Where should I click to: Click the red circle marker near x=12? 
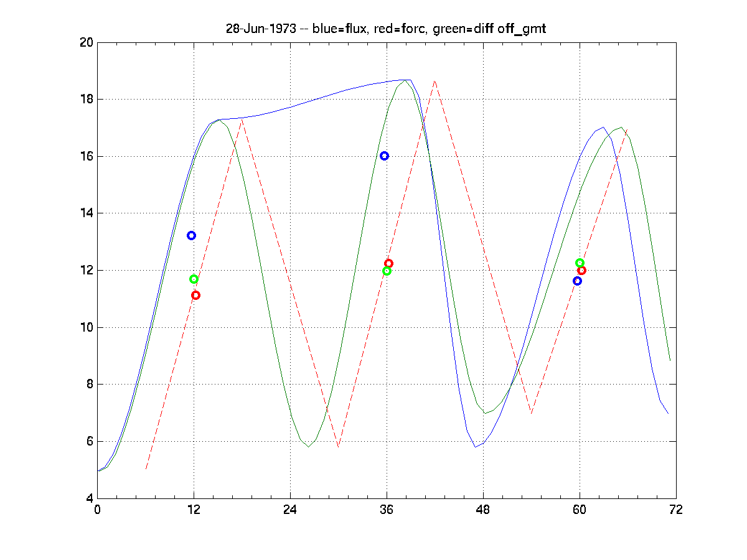coord(195,295)
